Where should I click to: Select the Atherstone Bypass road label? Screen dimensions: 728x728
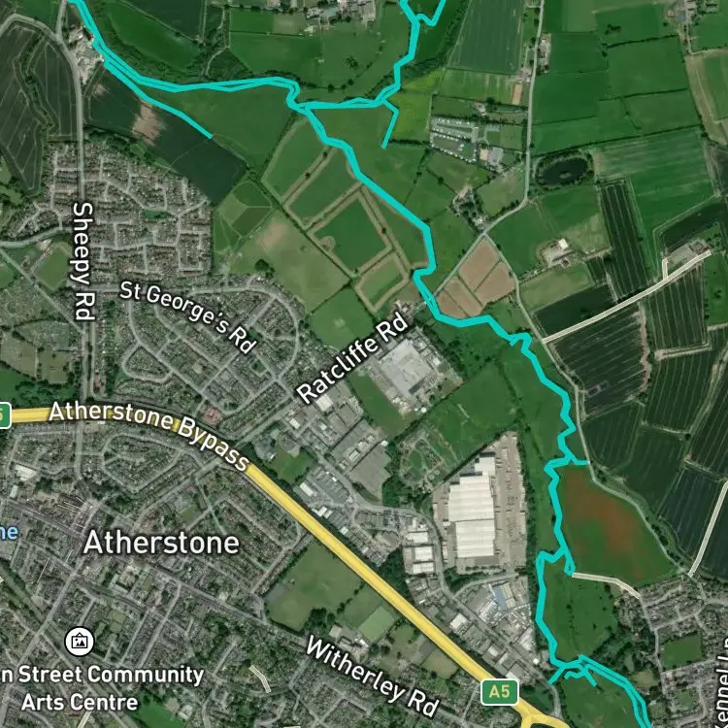(x=149, y=434)
